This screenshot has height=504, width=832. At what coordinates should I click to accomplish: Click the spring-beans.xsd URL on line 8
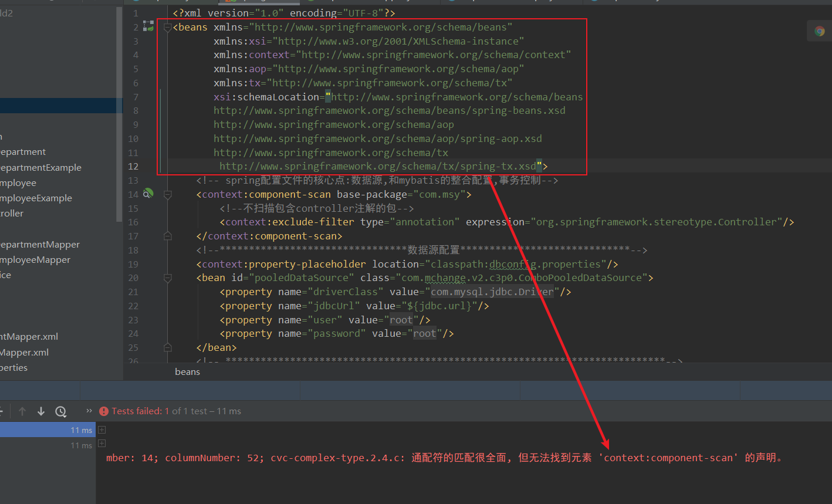[x=390, y=110]
